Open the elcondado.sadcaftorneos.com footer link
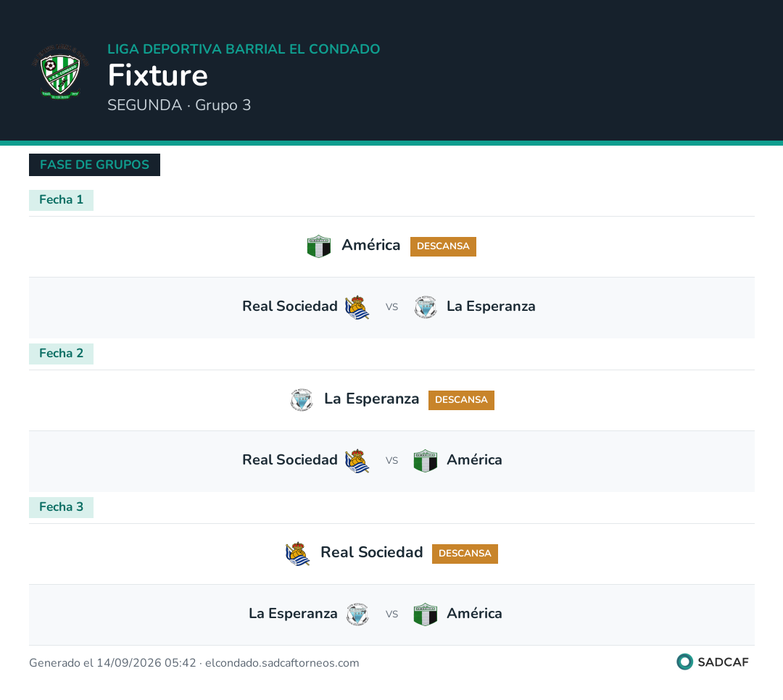 click(282, 663)
